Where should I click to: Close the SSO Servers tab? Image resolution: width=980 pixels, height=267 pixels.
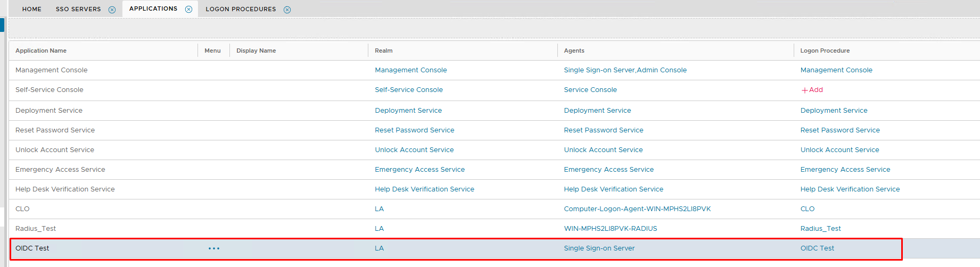coord(112,10)
